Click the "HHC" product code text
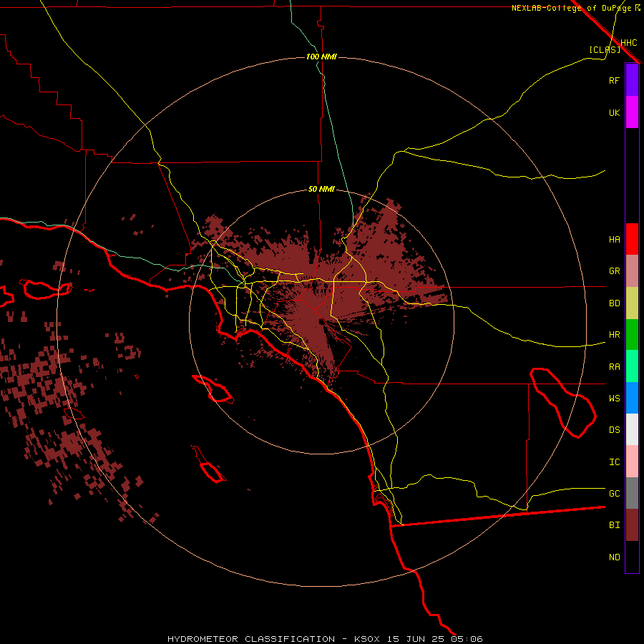Viewport: 644px width, 644px height. [x=628, y=43]
